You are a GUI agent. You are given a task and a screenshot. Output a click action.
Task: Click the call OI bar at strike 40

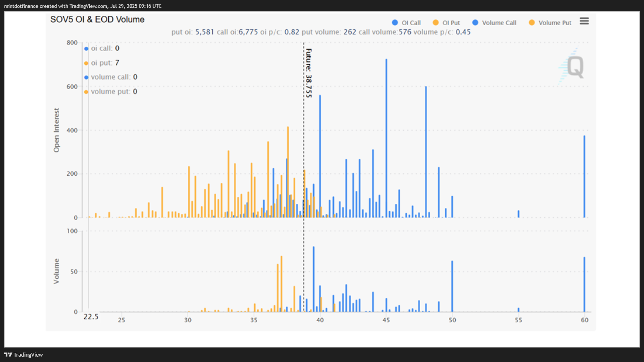point(320,156)
